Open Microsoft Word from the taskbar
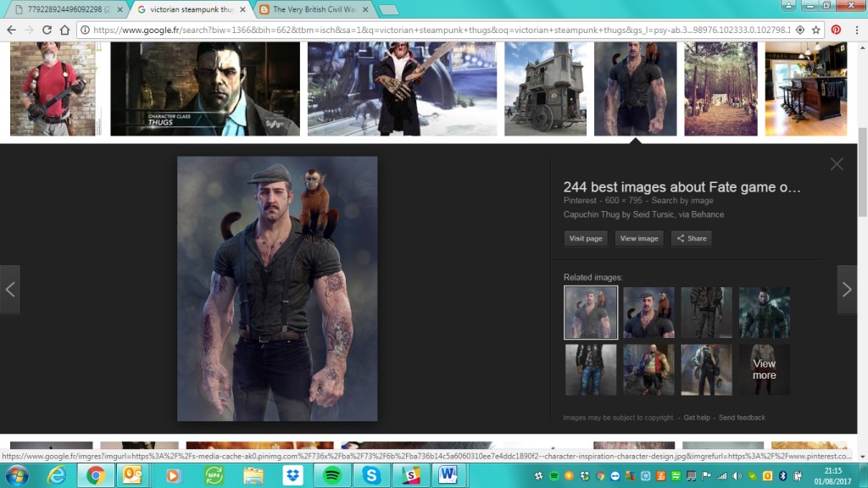 pos(448,475)
